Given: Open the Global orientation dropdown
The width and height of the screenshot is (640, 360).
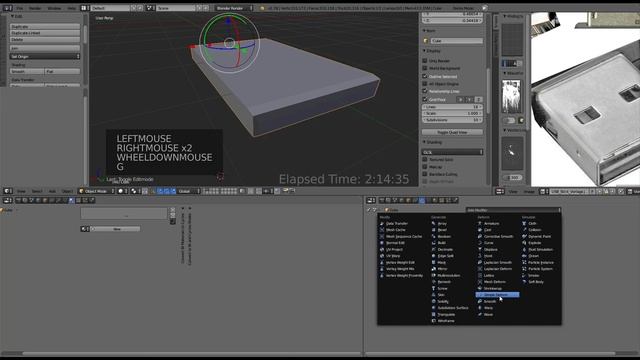Looking at the screenshot, I should (x=189, y=191).
